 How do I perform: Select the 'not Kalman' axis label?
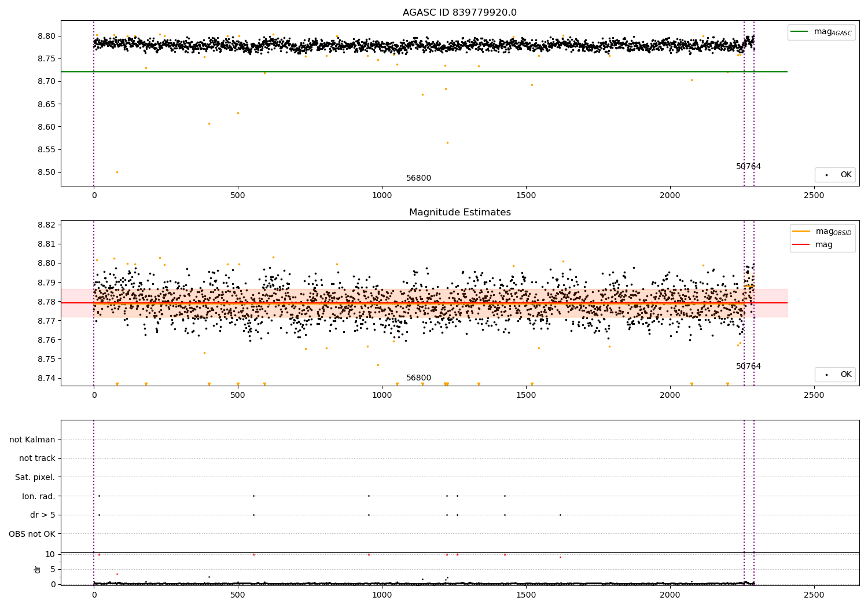point(32,439)
